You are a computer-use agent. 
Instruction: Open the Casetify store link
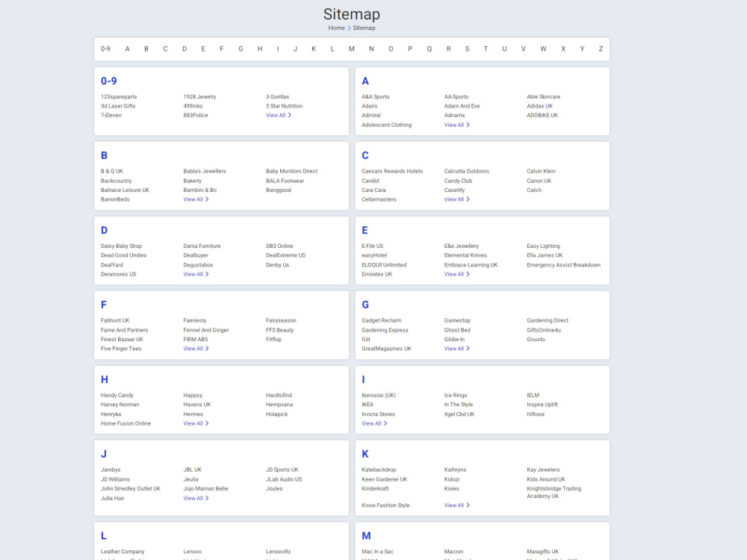coord(454,190)
